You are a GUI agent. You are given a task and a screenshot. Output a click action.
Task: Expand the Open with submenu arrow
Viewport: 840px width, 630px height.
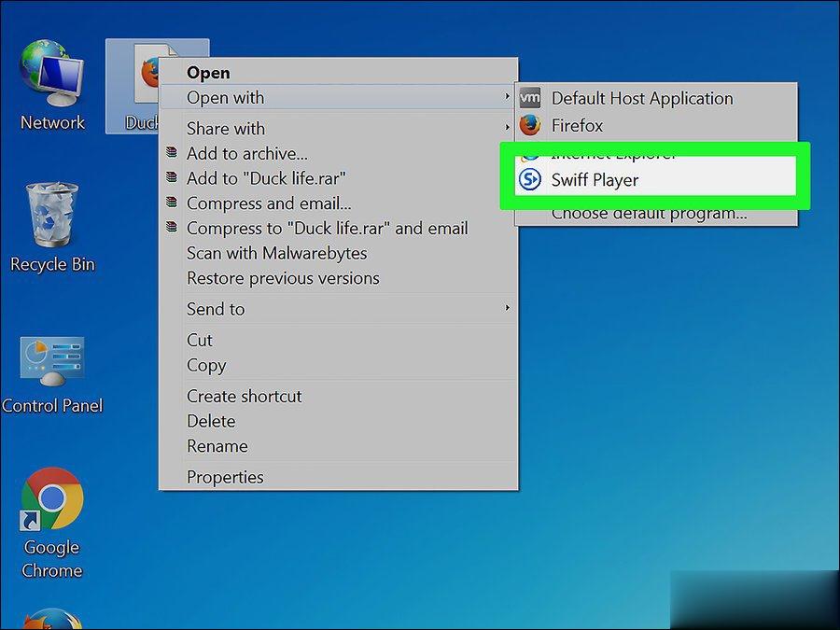point(507,96)
